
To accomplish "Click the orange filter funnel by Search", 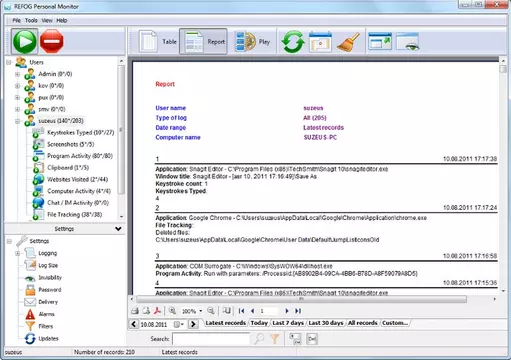I will click(x=275, y=339).
